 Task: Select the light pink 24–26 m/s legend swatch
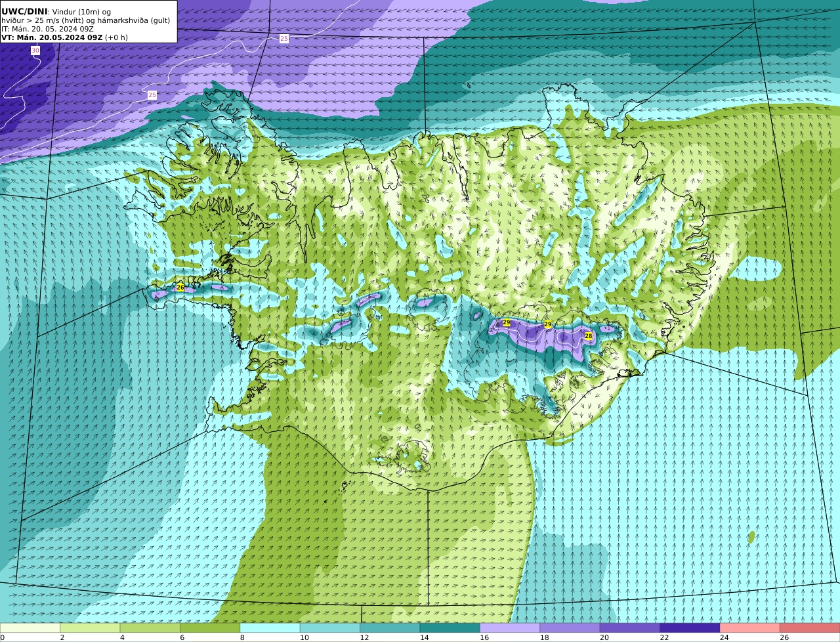click(750, 628)
